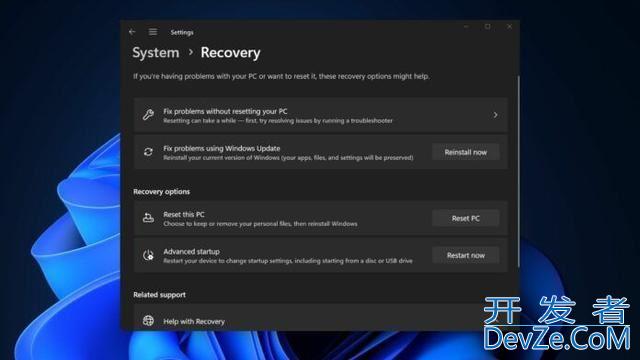This screenshot has height=360, width=640.
Task: Click the System breadcrumb
Action: 156,53
